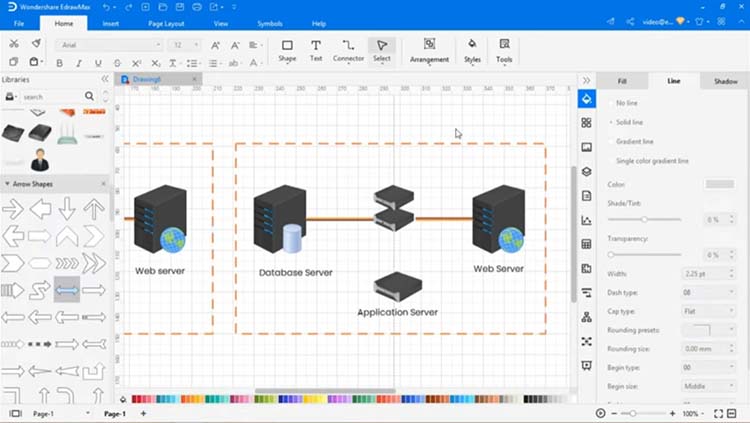Switch to the Symbols tab
The width and height of the screenshot is (750, 423).
(270, 23)
